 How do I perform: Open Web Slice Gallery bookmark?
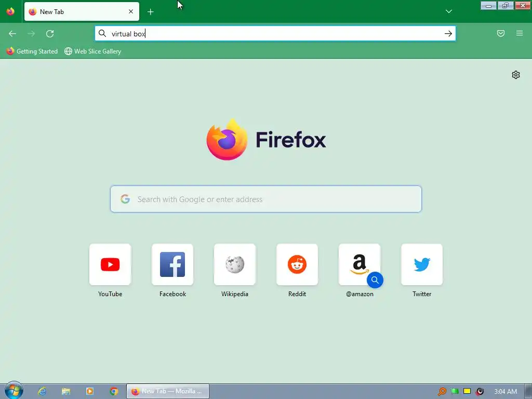(x=92, y=51)
